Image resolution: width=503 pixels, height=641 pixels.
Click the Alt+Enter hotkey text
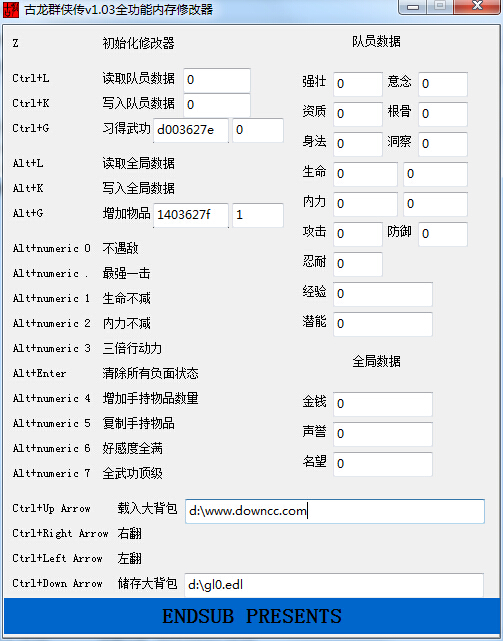pos(39,373)
